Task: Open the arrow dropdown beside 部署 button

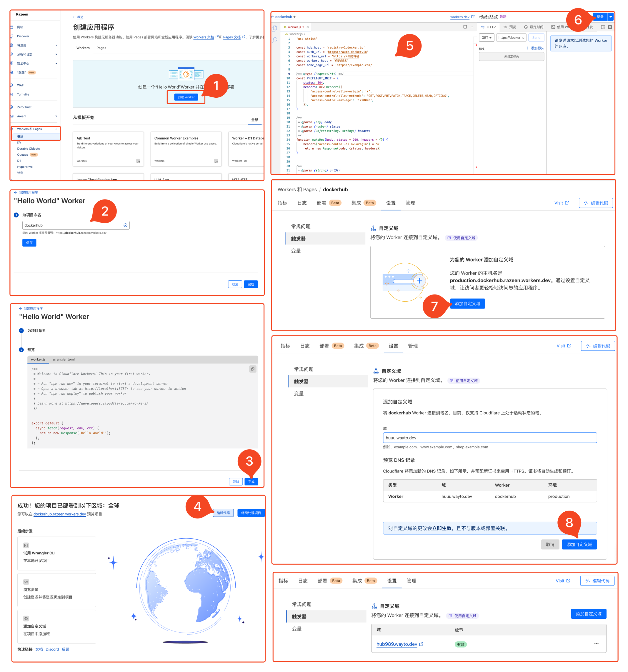Action: [610, 17]
